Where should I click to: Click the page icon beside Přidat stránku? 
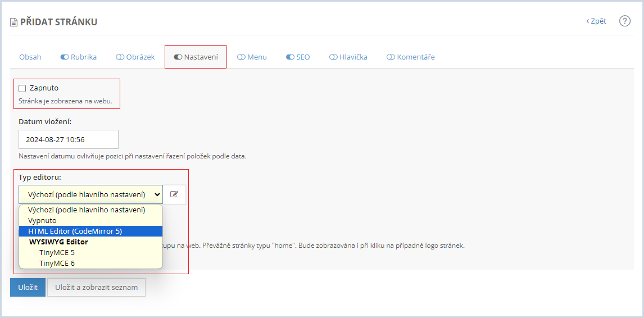13,22
